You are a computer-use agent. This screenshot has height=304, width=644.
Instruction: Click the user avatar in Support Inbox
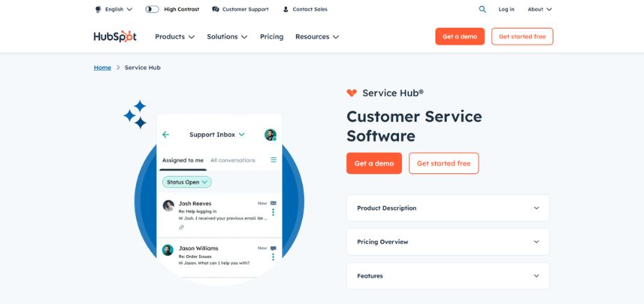pos(270,134)
